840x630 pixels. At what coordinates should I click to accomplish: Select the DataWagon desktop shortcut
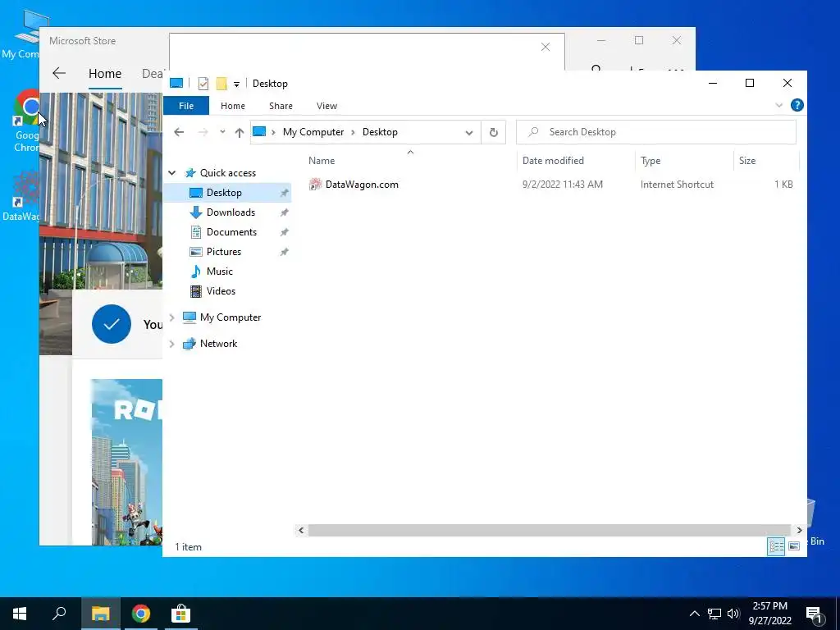point(22,197)
